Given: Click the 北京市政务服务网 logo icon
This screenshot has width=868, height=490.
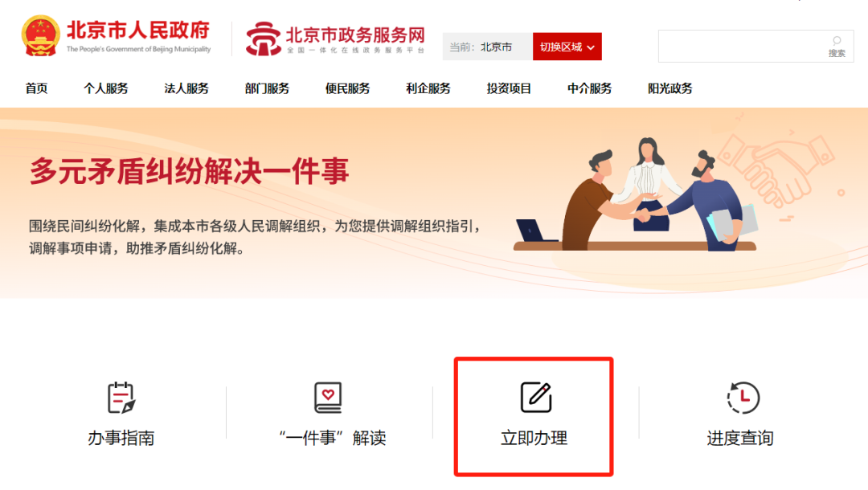Looking at the screenshot, I should 264,39.
